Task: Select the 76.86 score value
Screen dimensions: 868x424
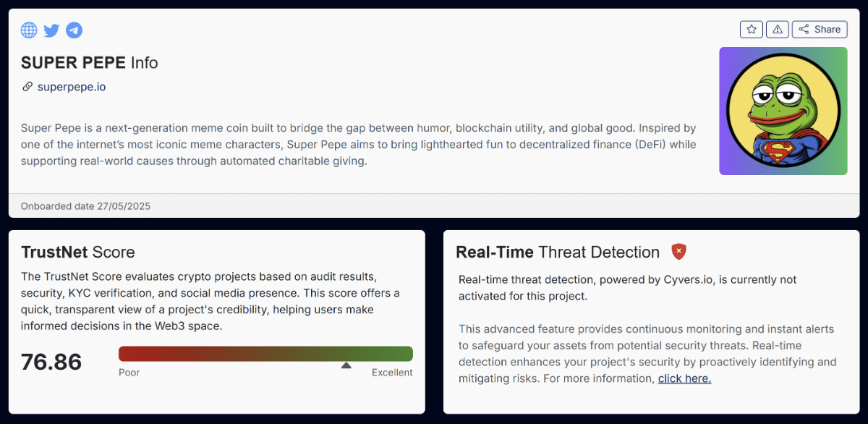Action: coord(51,362)
